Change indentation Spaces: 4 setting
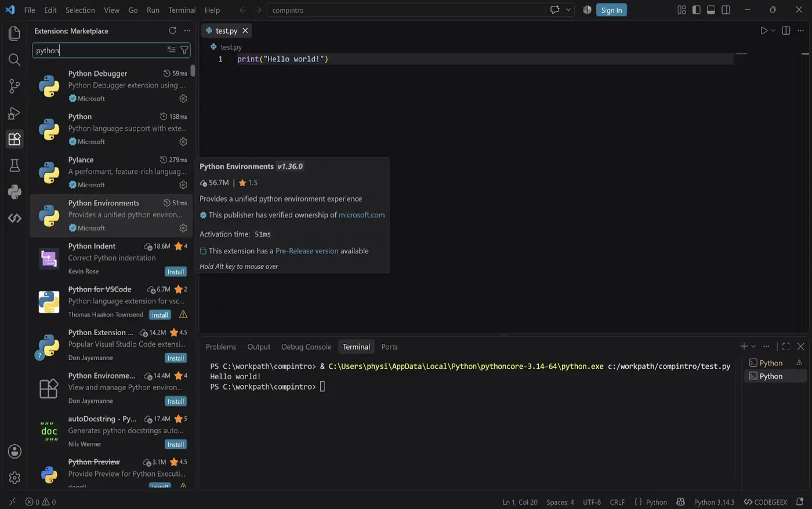Screen dimensions: 812x509 pyautogui.click(x=560, y=502)
